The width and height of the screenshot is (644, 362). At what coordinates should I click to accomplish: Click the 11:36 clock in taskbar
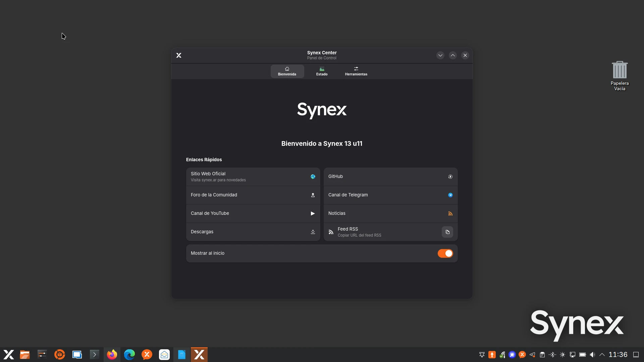tap(618, 355)
